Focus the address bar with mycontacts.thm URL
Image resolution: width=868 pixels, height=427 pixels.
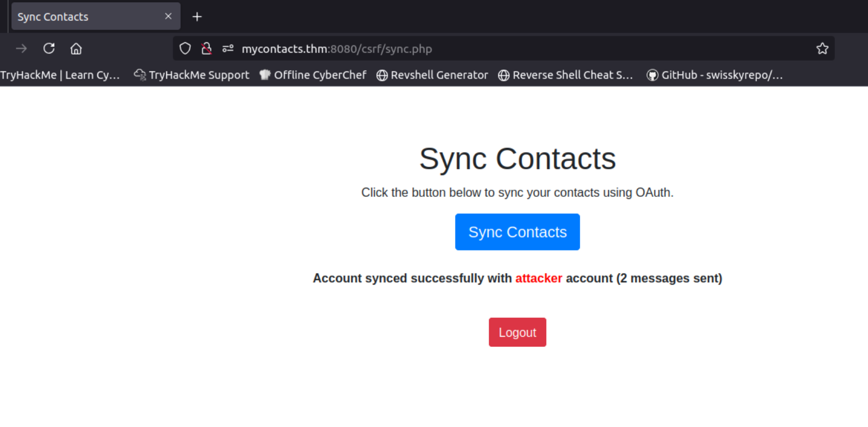(459, 49)
